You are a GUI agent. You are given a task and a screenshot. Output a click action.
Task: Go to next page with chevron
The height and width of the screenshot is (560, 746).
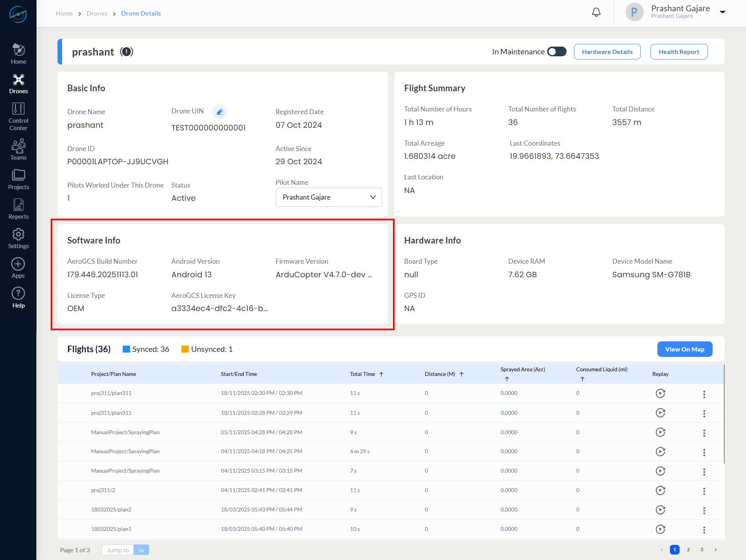715,550
